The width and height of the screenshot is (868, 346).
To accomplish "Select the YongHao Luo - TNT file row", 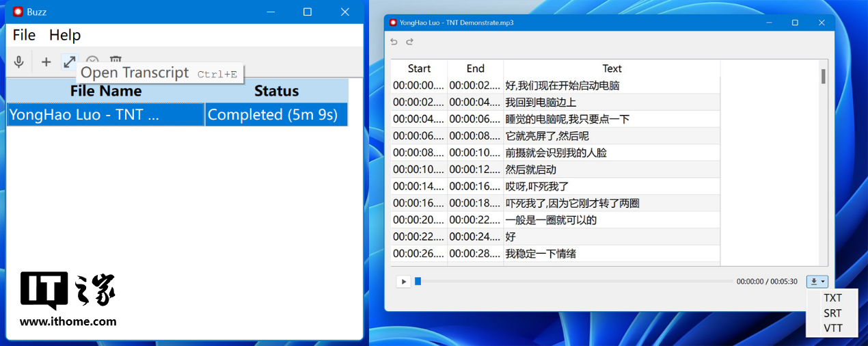I will pyautogui.click(x=106, y=115).
